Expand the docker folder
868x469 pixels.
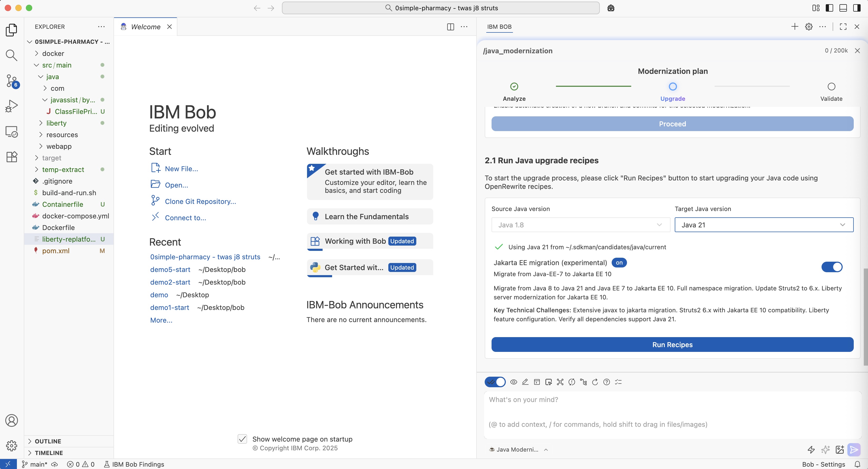(x=53, y=54)
